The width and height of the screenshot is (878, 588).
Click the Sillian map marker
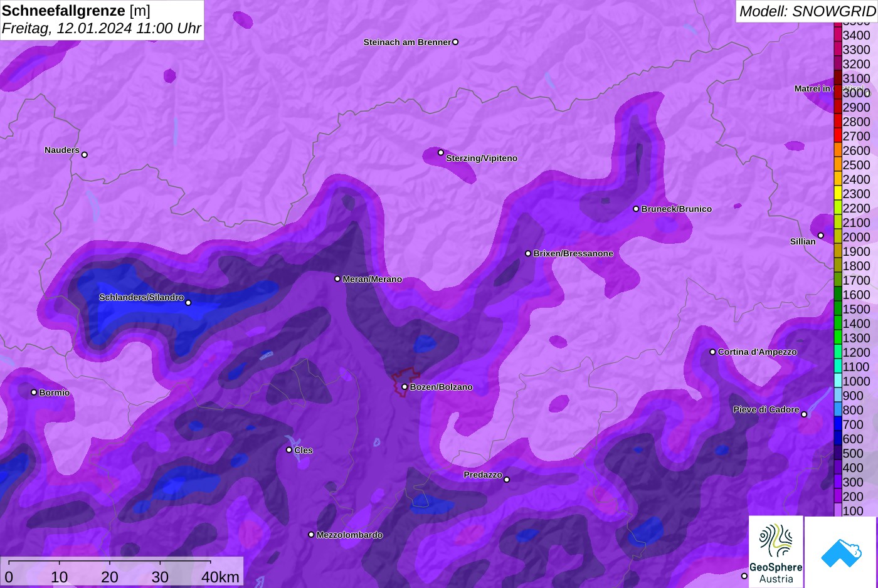click(x=820, y=236)
